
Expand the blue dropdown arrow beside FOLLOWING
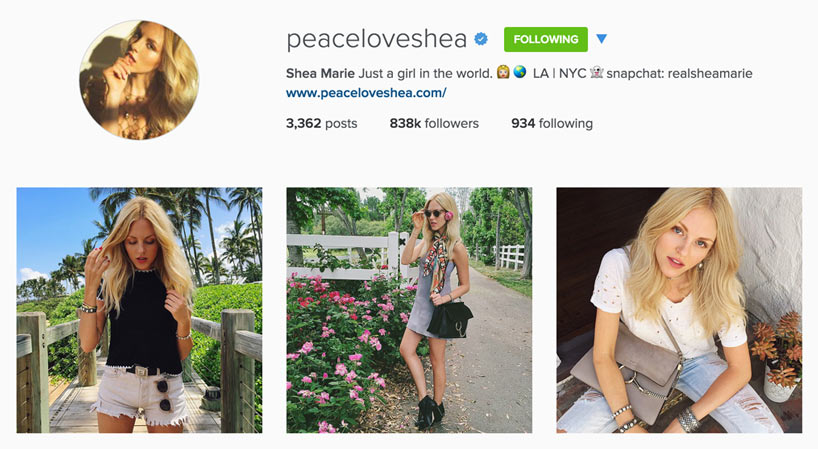(602, 39)
